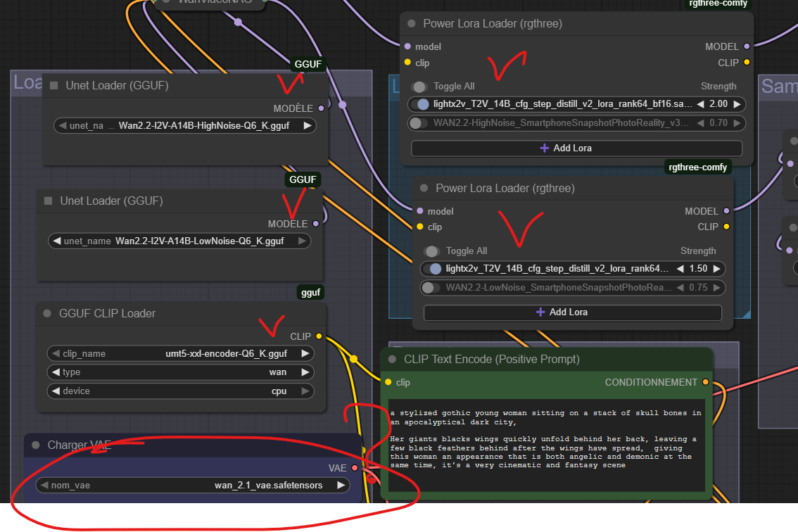
Task: Collapse the top Power Lora Loader node
Action: click(412, 23)
